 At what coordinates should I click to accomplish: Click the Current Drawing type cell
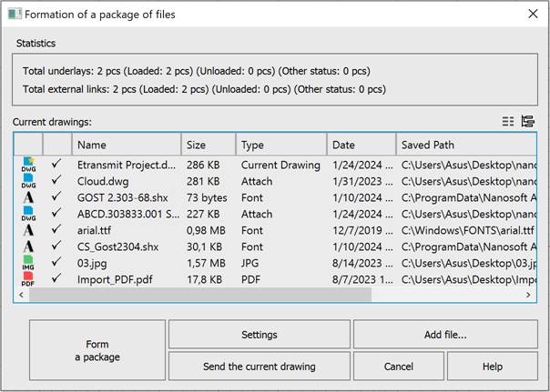pyautogui.click(x=280, y=165)
